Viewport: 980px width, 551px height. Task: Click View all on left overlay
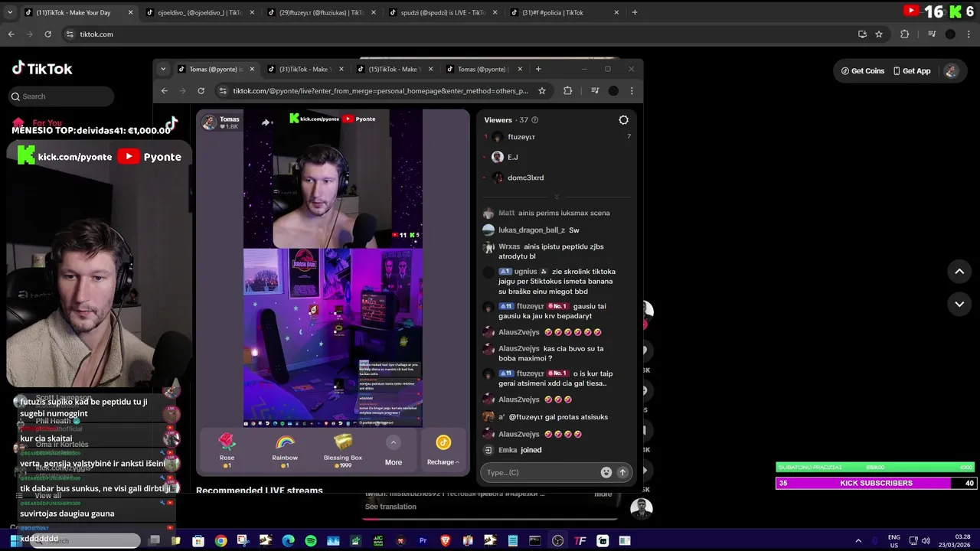(x=47, y=495)
